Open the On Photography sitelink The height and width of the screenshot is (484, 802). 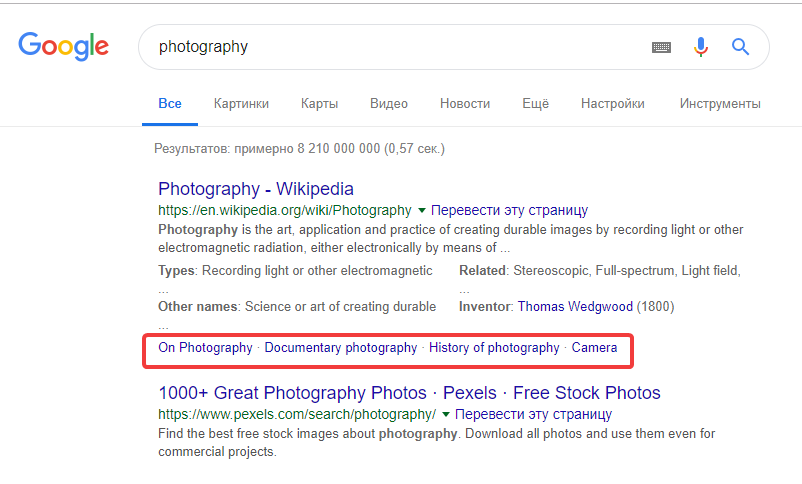[x=205, y=347]
